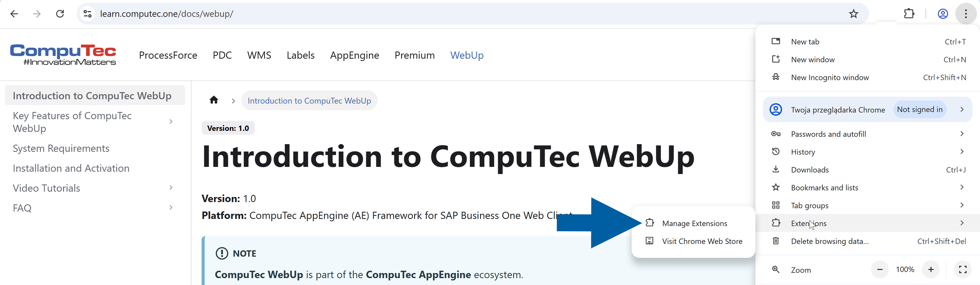Click the Manage Extensions puzzle icon
This screenshot has height=285, width=980.
click(650, 223)
